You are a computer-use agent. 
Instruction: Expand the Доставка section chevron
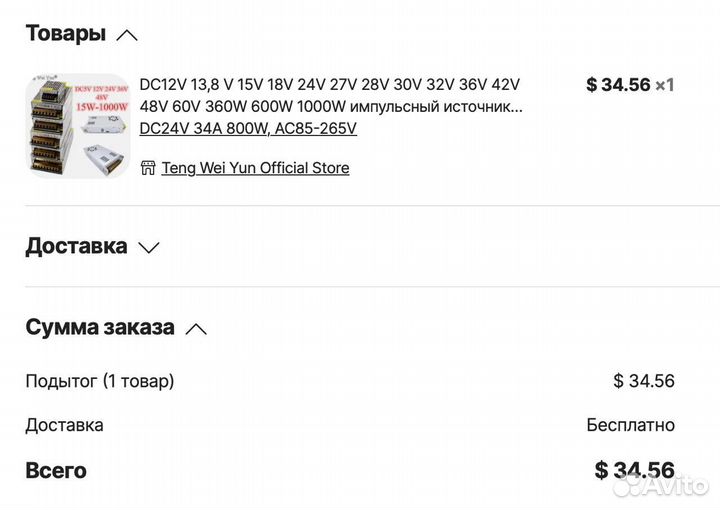pos(149,248)
